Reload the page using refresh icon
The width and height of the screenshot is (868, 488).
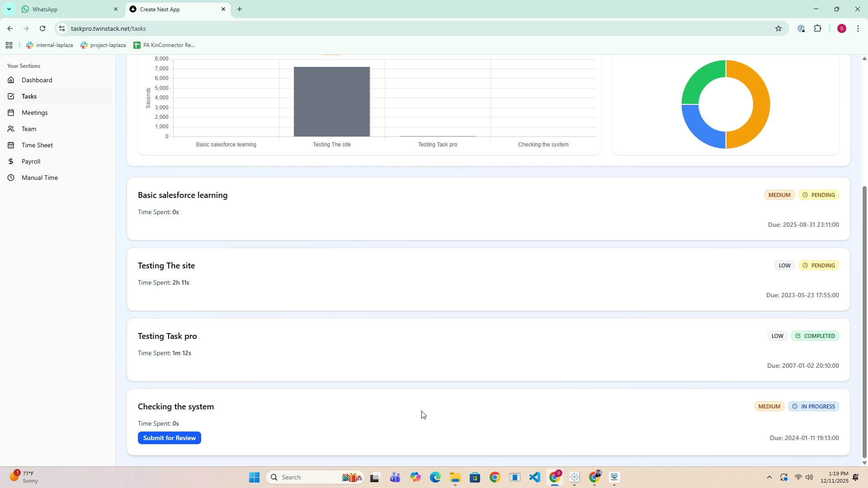point(42,28)
